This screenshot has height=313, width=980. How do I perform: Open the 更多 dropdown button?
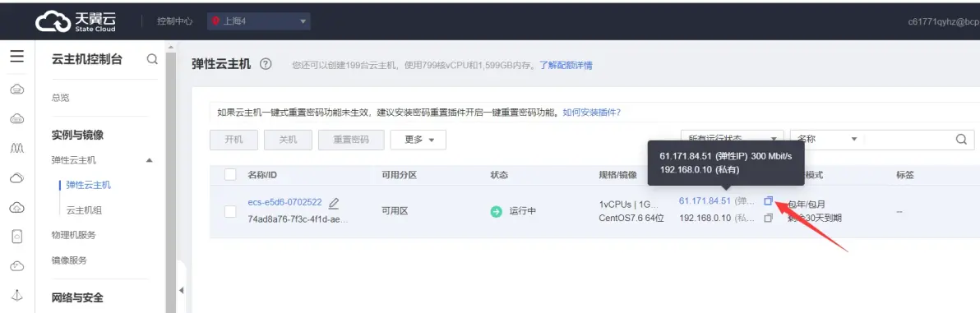click(418, 140)
